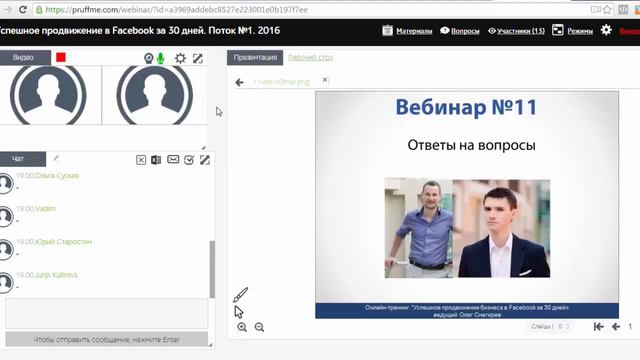
Task: Reload the page in browser
Action: coord(23,9)
